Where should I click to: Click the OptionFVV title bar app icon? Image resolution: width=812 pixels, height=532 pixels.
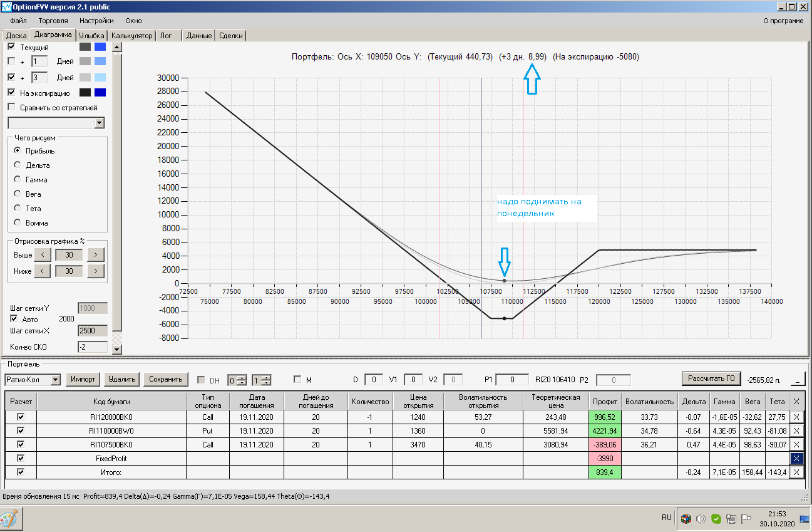coord(7,6)
